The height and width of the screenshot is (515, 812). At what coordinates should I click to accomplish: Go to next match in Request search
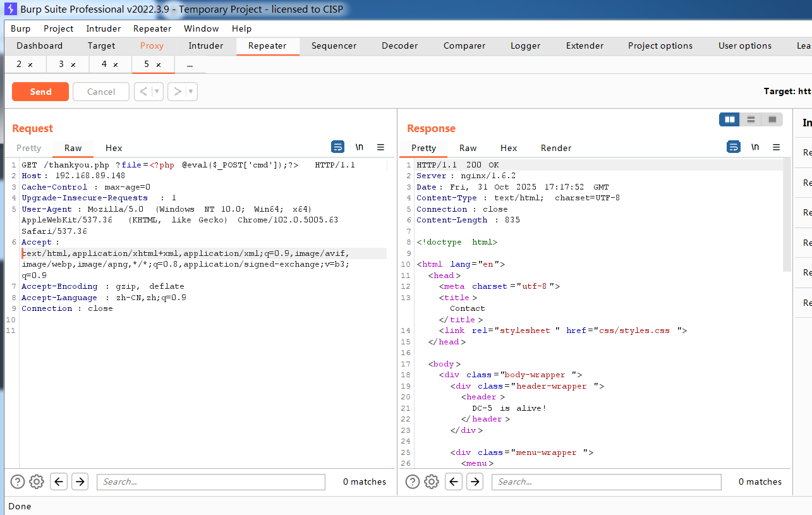(80, 482)
